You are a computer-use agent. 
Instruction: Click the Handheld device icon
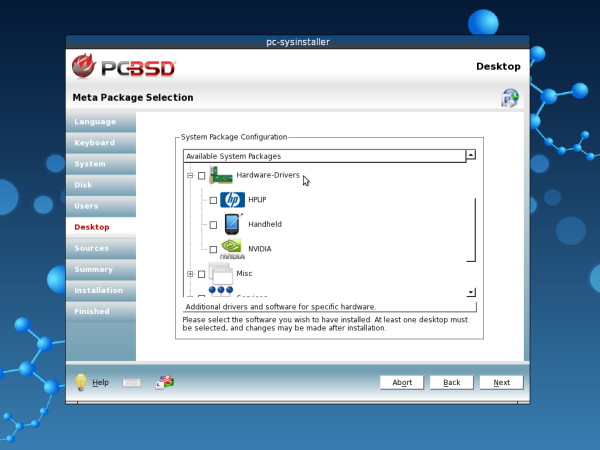click(232, 224)
